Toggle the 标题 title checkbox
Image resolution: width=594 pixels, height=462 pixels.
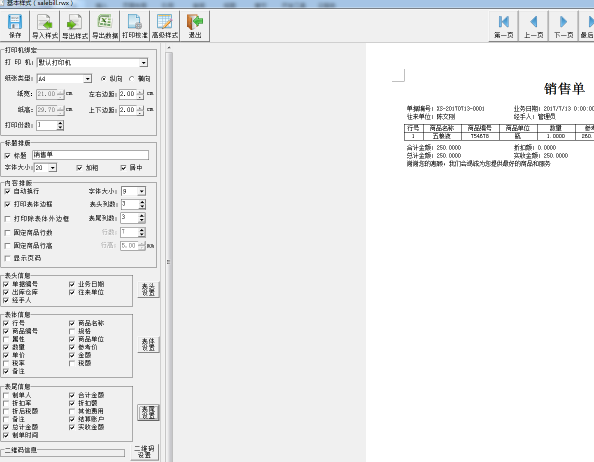(x=7, y=156)
